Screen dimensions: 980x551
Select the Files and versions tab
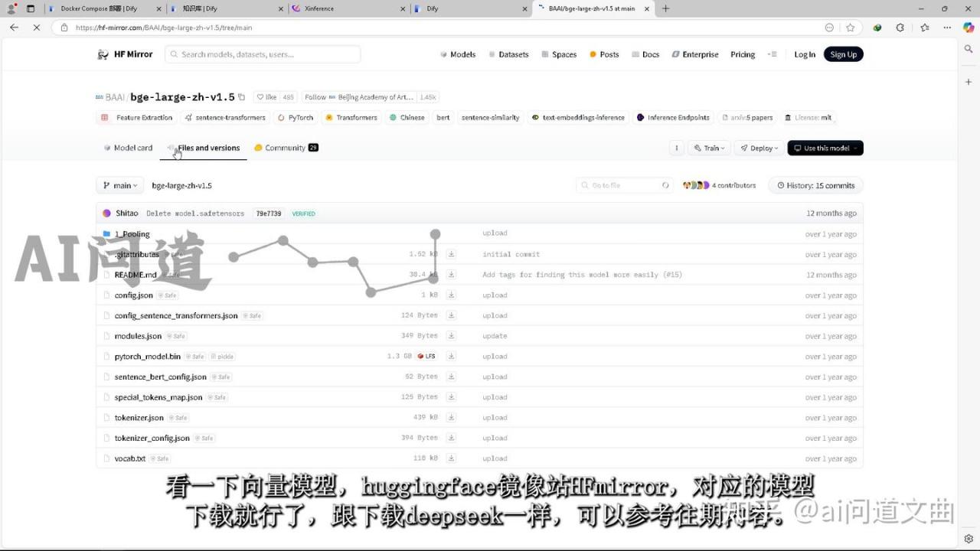click(x=204, y=148)
